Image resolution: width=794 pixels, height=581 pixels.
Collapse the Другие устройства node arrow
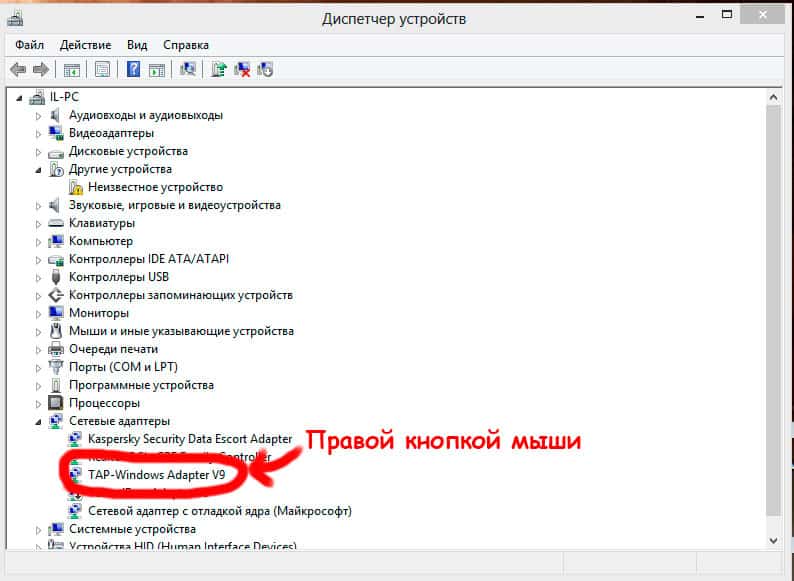click(39, 170)
